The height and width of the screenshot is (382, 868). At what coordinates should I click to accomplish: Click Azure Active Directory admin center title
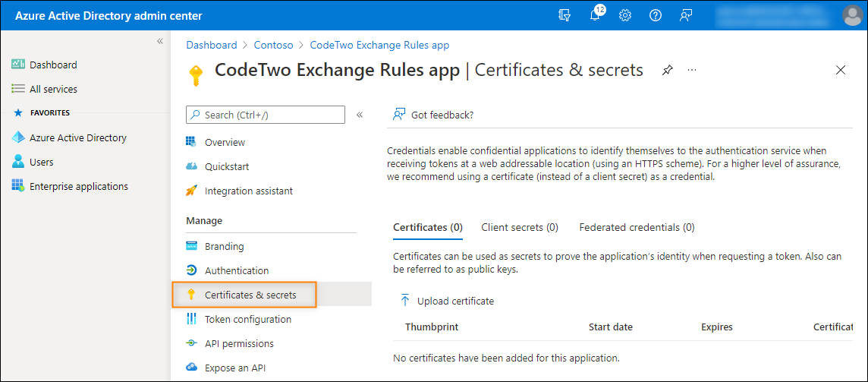[x=108, y=16]
